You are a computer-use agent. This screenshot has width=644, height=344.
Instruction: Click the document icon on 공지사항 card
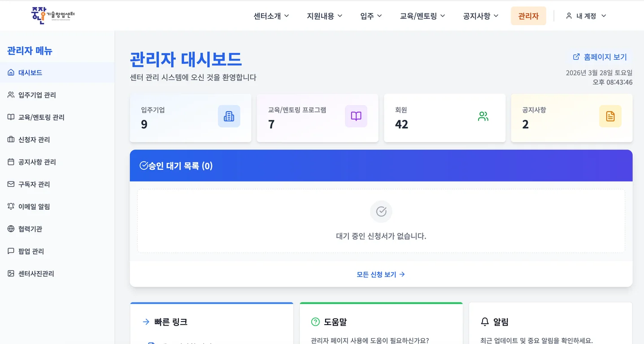coord(610,116)
